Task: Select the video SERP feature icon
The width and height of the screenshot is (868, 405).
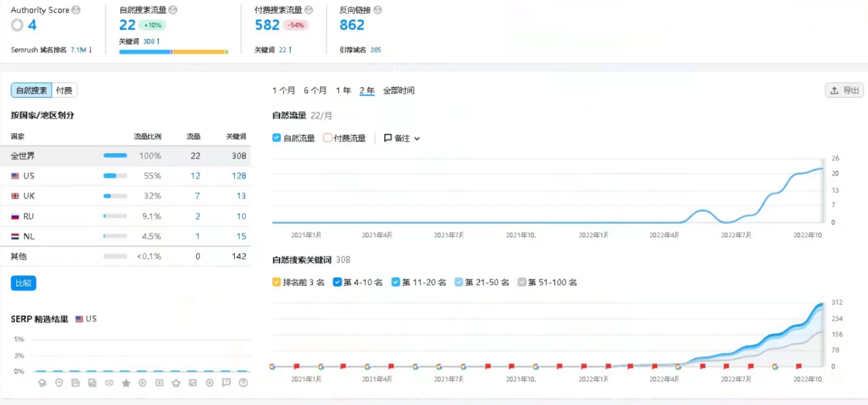Action: click(159, 382)
